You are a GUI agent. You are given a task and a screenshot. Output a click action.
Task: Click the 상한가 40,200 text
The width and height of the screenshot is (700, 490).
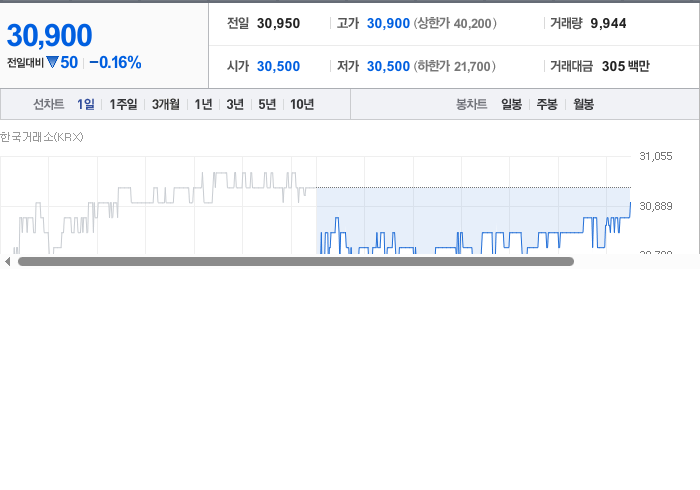(455, 23)
